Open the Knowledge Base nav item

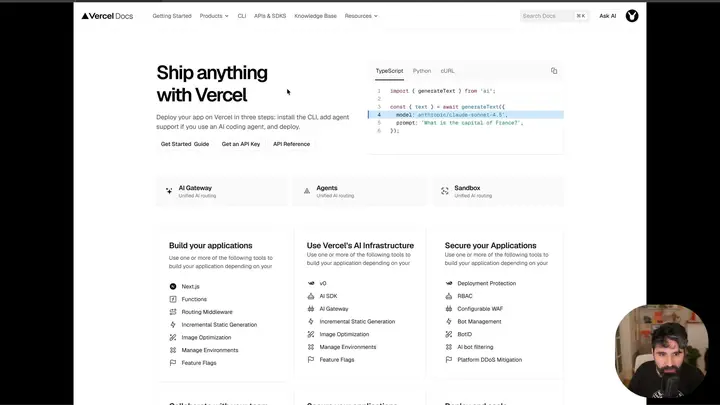click(315, 16)
